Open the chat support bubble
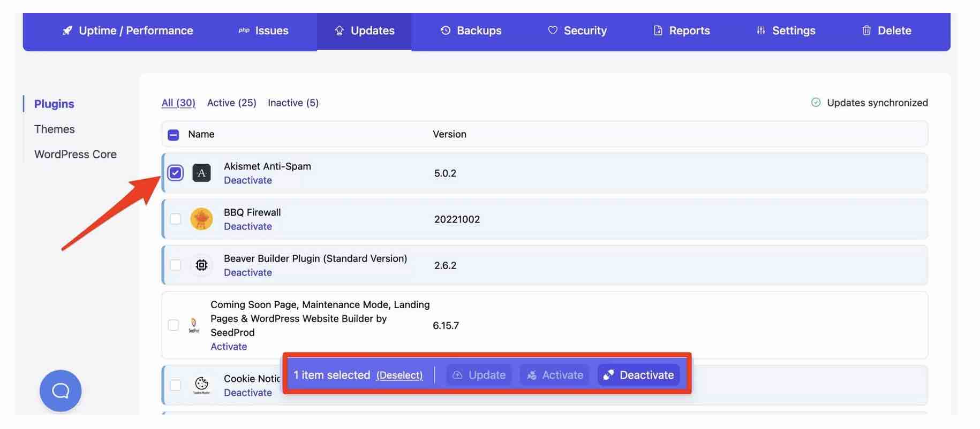 pyautogui.click(x=61, y=390)
